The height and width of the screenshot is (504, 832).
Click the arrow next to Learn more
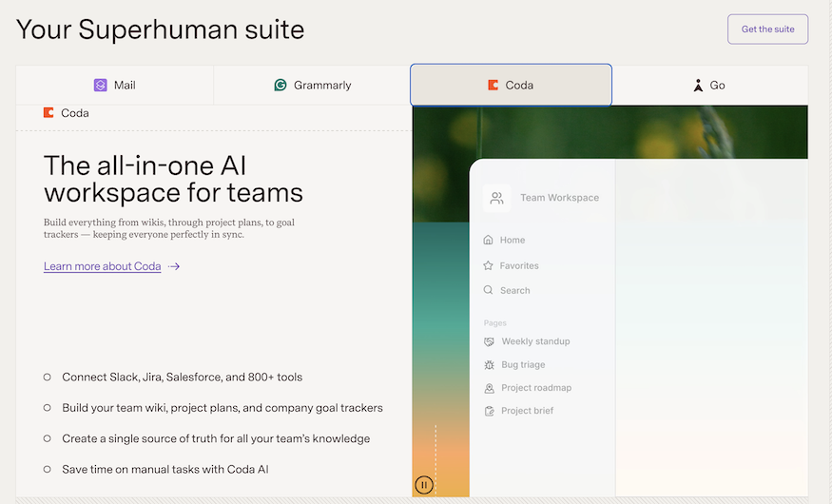[174, 266]
